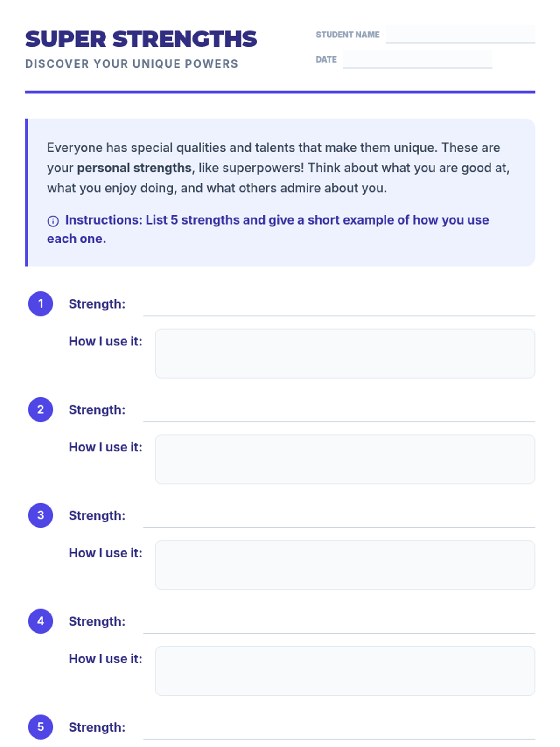The height and width of the screenshot is (747, 560).
Task: Click the number 4 circle badge
Action: (x=41, y=621)
